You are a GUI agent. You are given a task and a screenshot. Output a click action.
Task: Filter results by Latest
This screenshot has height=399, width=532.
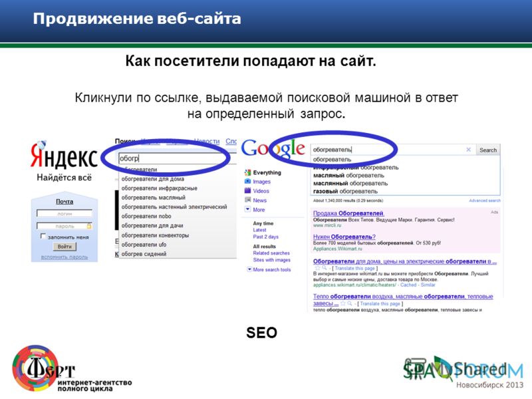tap(259, 230)
